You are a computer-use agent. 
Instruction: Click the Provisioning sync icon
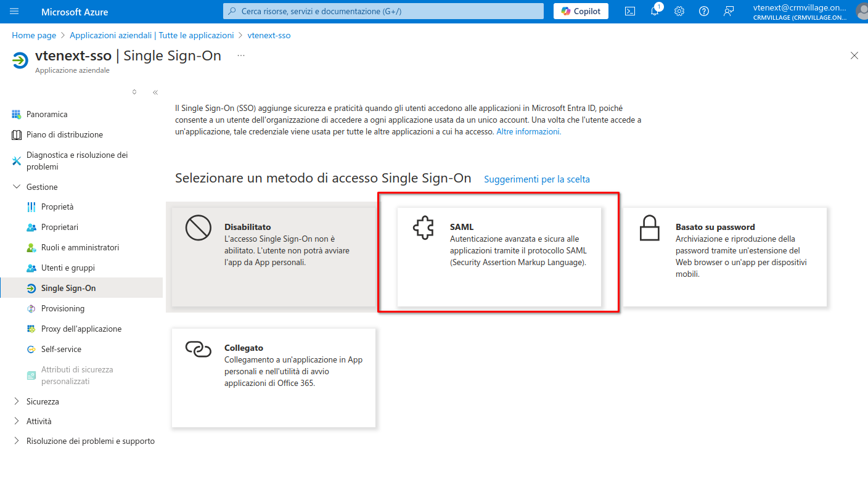tap(31, 308)
